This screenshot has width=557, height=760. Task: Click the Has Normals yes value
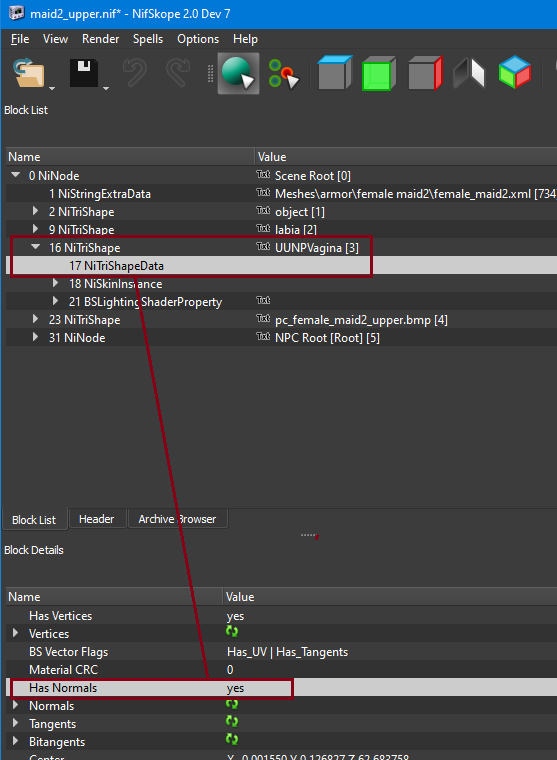pyautogui.click(x=235, y=688)
